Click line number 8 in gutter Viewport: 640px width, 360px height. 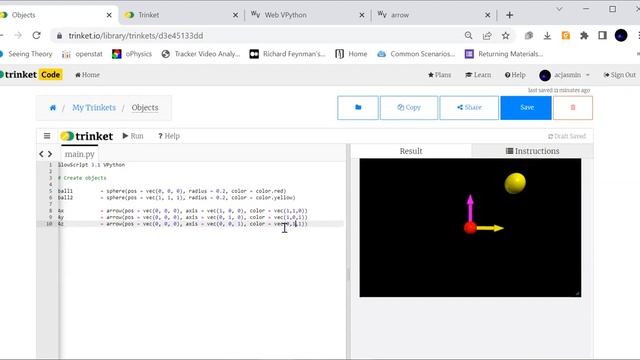(x=51, y=211)
